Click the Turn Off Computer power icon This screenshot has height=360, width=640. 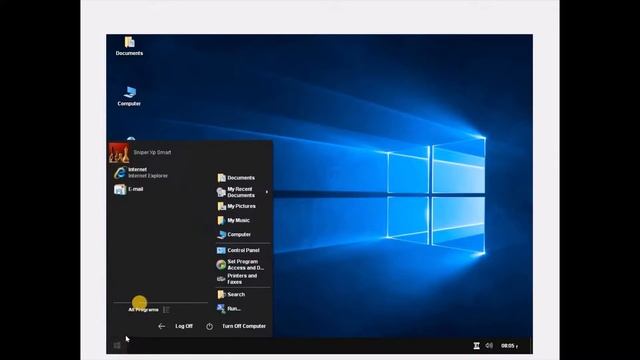coord(209,326)
